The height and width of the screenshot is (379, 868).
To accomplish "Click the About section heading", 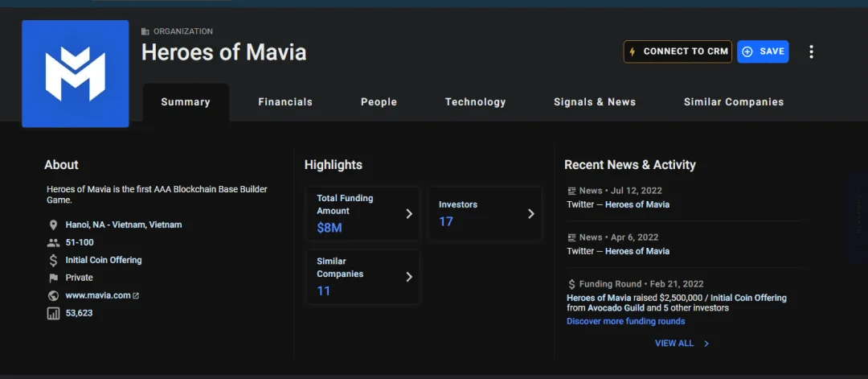I will pos(61,165).
